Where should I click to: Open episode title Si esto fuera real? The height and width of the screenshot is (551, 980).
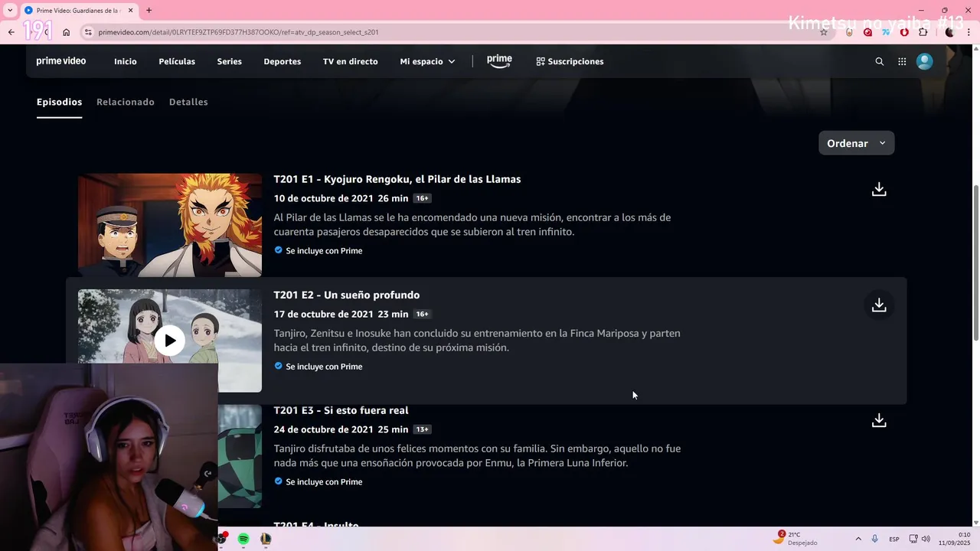pos(366,410)
